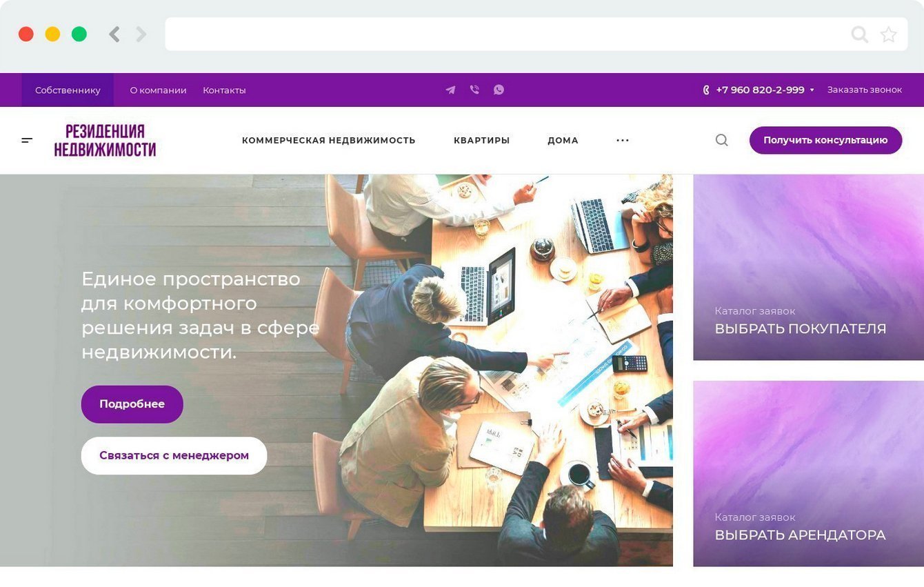Click Связаться с менеджером button

point(174,455)
